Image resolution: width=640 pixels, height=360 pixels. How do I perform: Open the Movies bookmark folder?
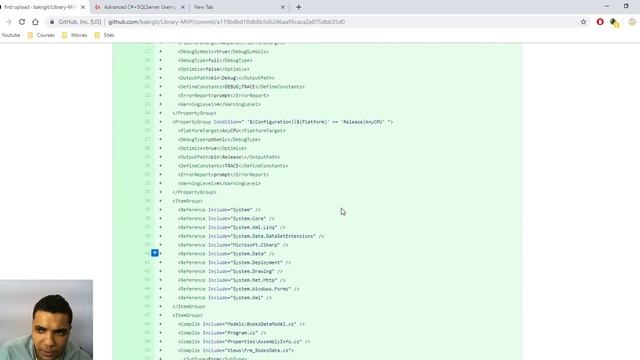(x=75, y=35)
